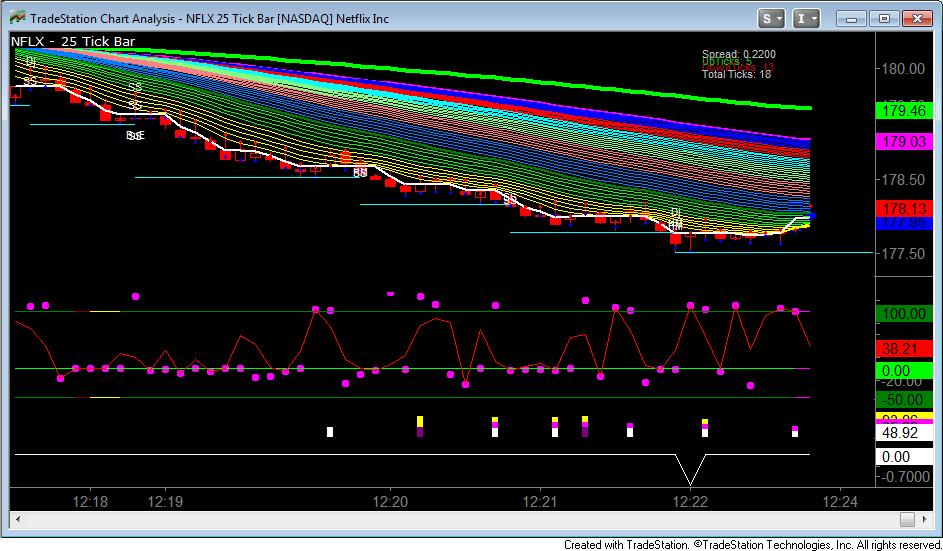Open the I interval-link dropdown in title bar

click(x=806, y=19)
